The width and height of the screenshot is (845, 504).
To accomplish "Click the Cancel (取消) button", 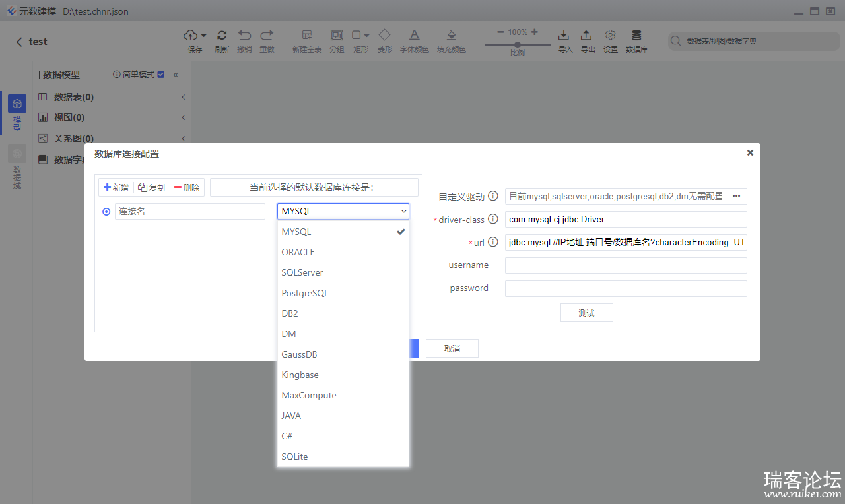I will point(452,348).
